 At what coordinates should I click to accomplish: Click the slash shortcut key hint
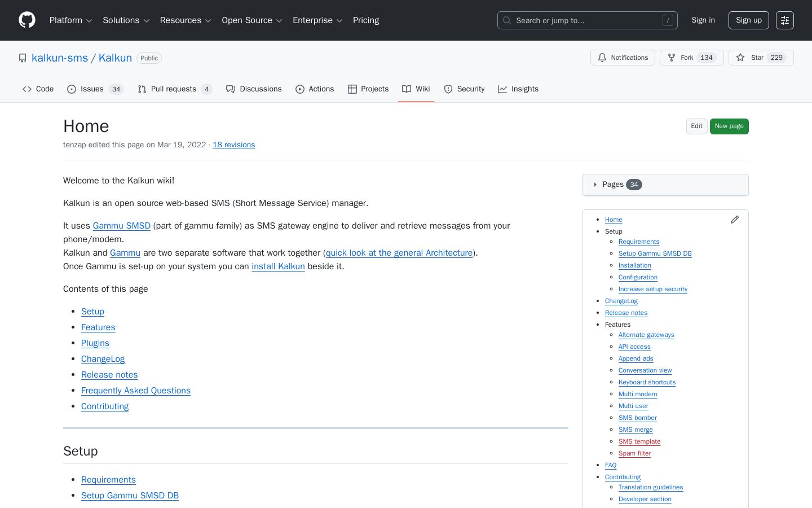click(668, 20)
